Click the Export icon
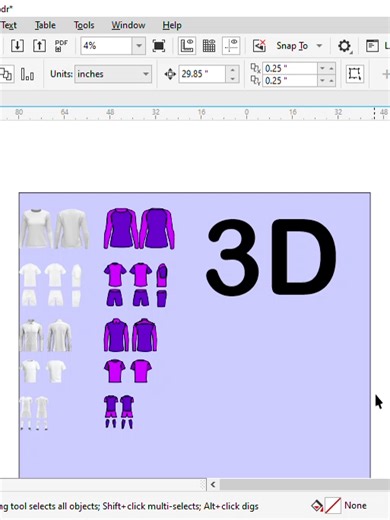This screenshot has width=390, height=520. click(39, 46)
